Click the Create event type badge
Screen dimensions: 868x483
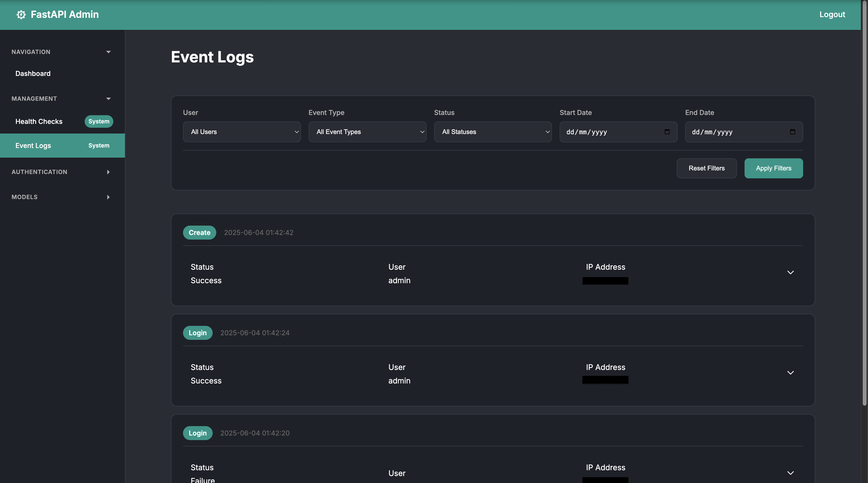199,233
